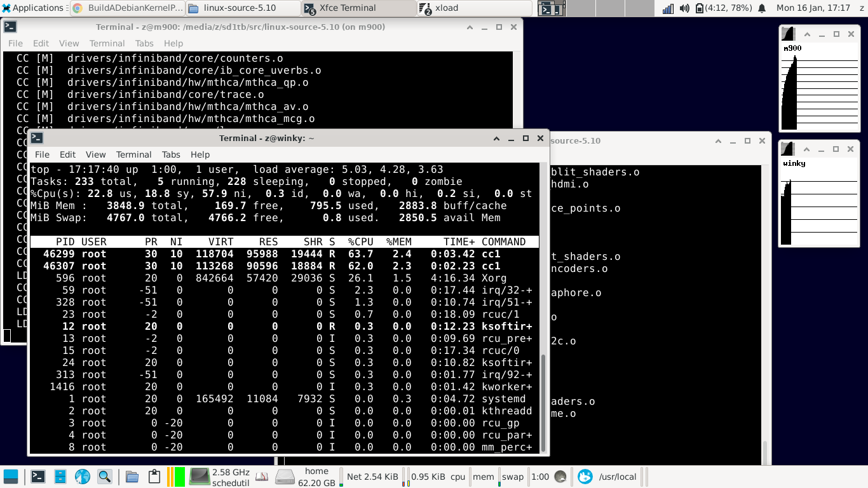The height and width of the screenshot is (488, 868).
Task: Open File menu in winky terminal
Action: (x=42, y=154)
